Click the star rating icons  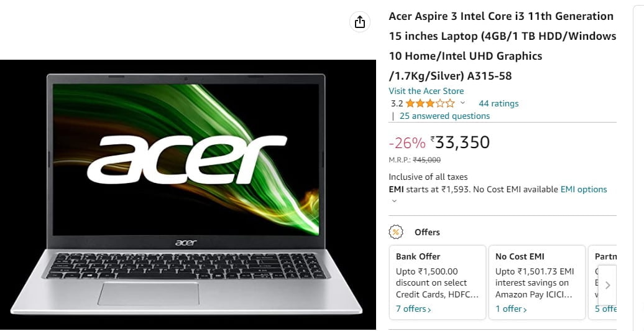tap(430, 103)
